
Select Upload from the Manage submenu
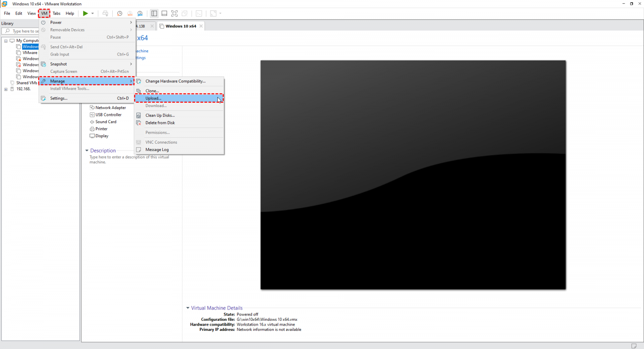click(153, 98)
